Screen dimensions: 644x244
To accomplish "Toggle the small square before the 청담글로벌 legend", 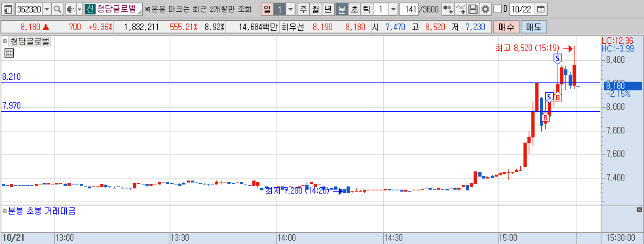I will (x=5, y=41).
